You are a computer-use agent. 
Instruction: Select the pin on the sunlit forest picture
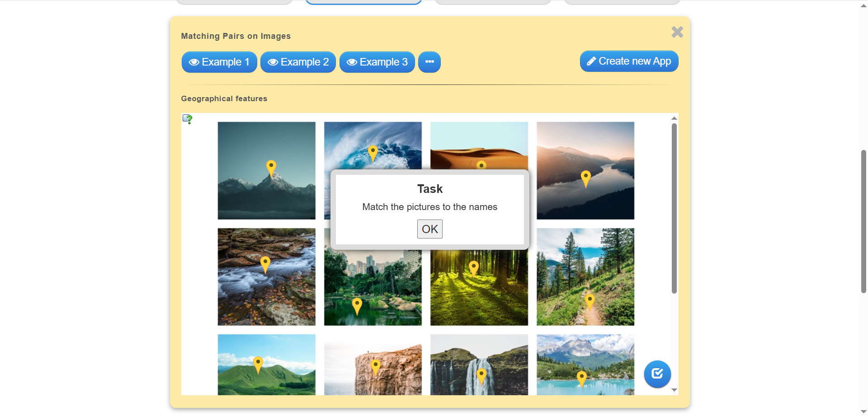[473, 268]
